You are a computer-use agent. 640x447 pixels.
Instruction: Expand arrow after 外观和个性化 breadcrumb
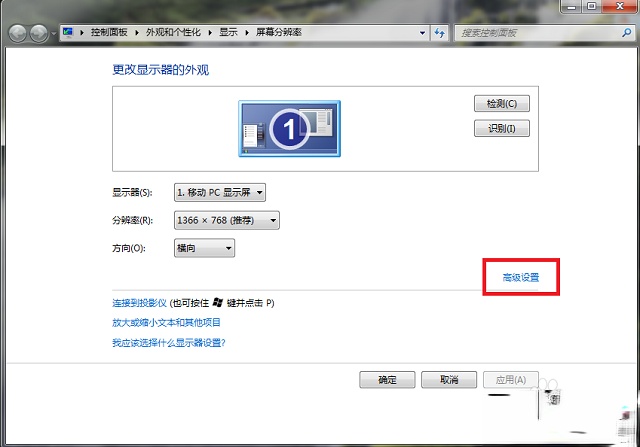pos(210,33)
